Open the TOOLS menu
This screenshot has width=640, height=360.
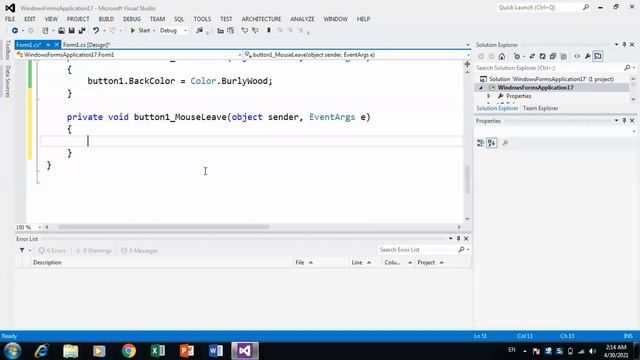tap(202, 19)
